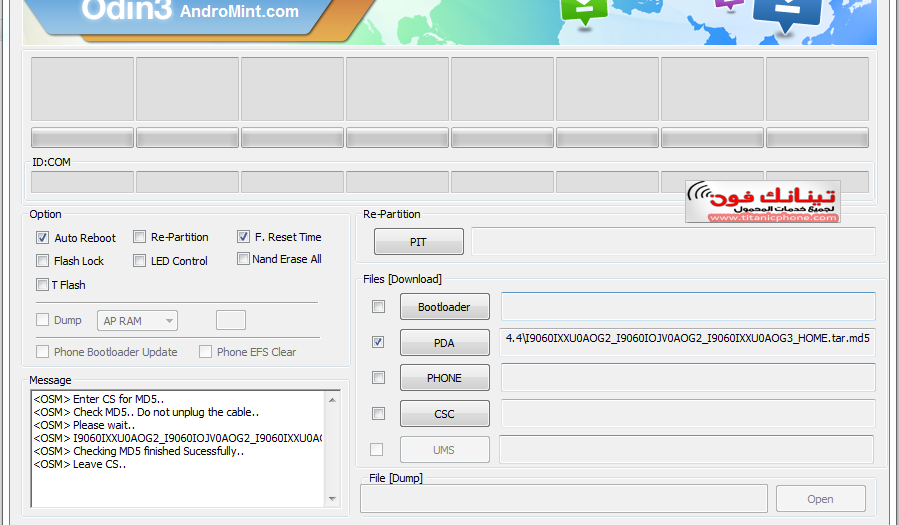Click the Message log scroll down arrow
This screenshot has width=899, height=525.
(333, 499)
